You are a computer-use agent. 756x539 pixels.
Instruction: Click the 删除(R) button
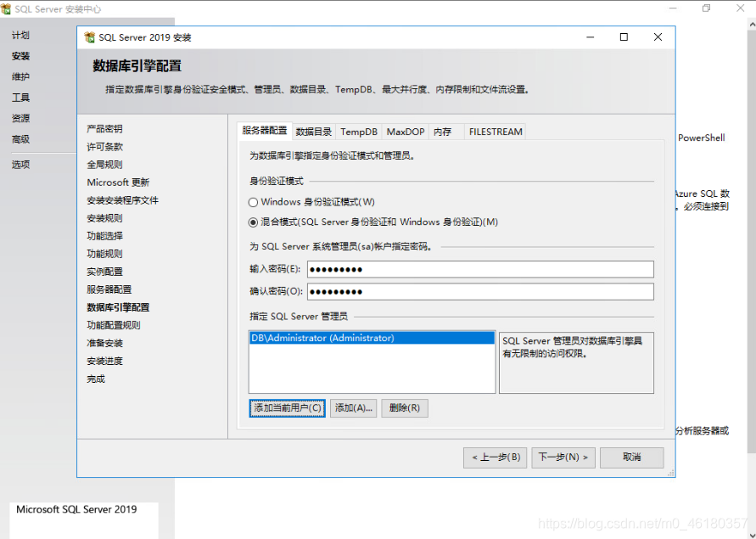[x=405, y=408]
